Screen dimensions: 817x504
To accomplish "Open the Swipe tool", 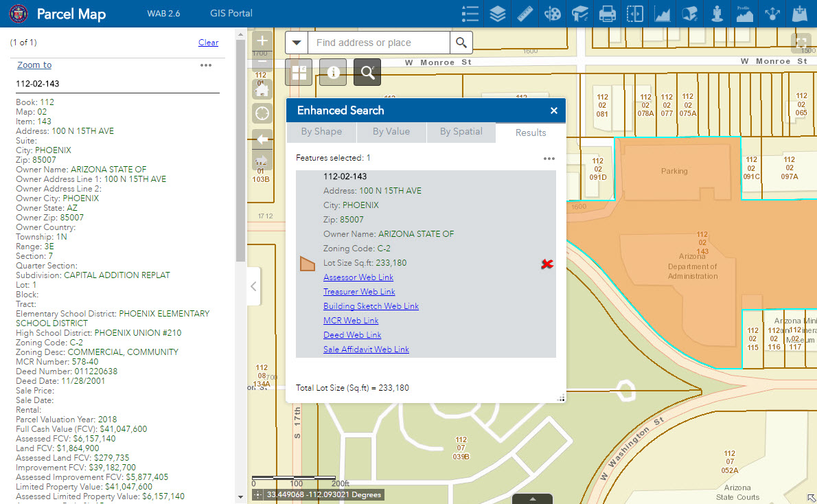I will click(x=635, y=14).
